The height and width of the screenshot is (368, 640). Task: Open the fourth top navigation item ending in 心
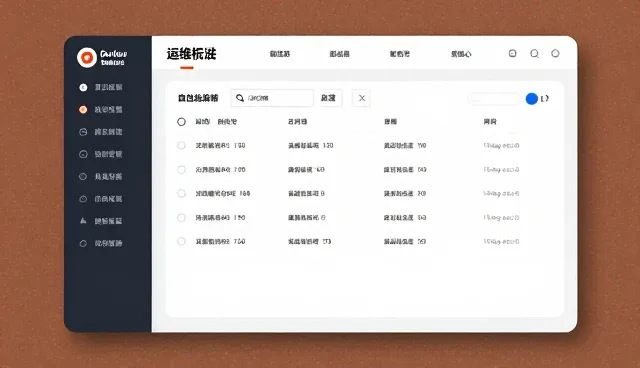461,54
